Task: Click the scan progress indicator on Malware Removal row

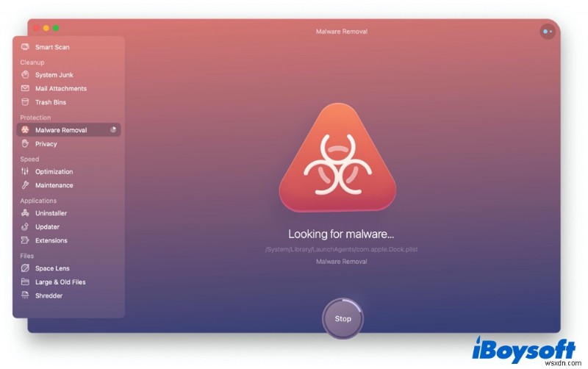Action: click(x=113, y=130)
